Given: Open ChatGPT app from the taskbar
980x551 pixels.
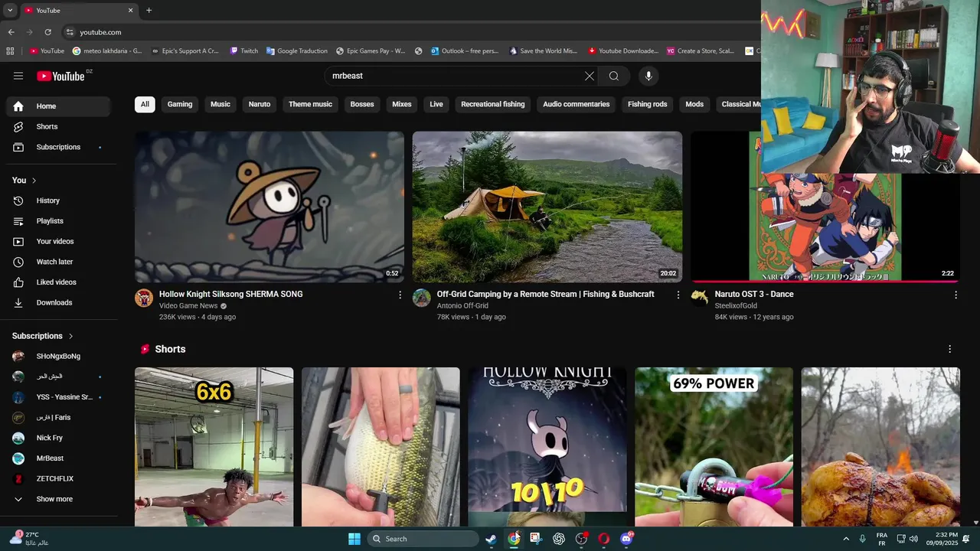Looking at the screenshot, I should (559, 539).
